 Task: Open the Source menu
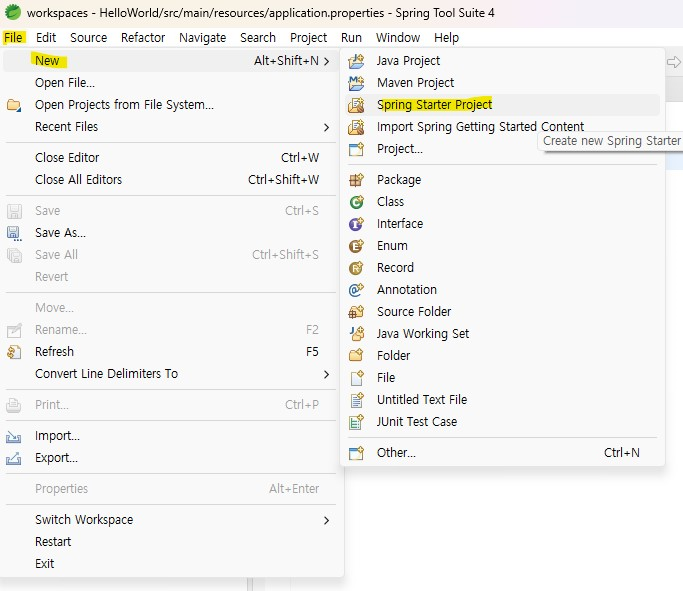coord(88,37)
